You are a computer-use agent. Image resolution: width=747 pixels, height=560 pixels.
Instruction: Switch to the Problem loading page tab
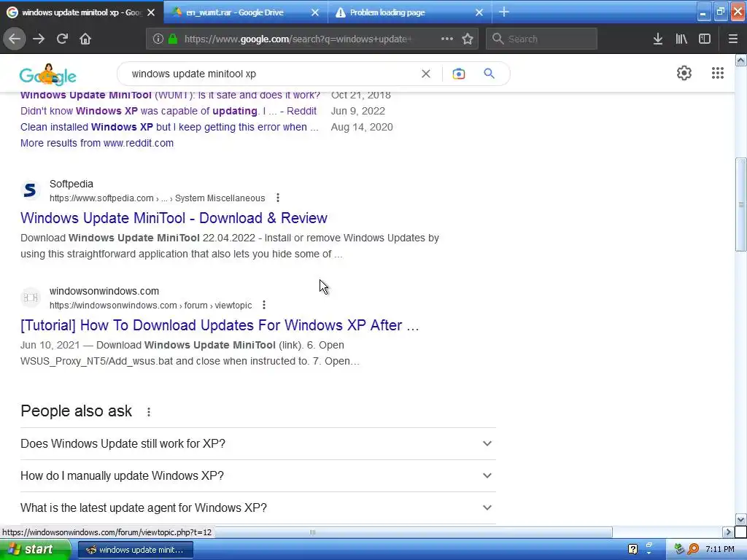410,12
